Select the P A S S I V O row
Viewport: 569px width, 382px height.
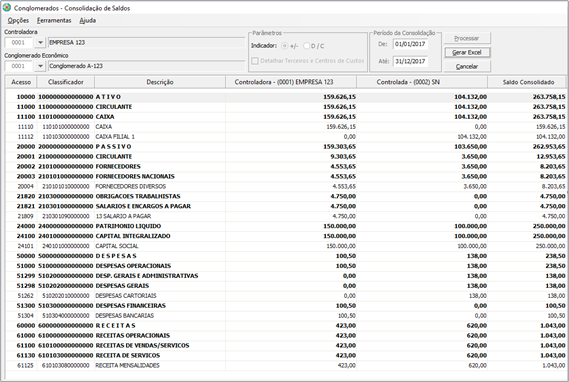click(286, 147)
